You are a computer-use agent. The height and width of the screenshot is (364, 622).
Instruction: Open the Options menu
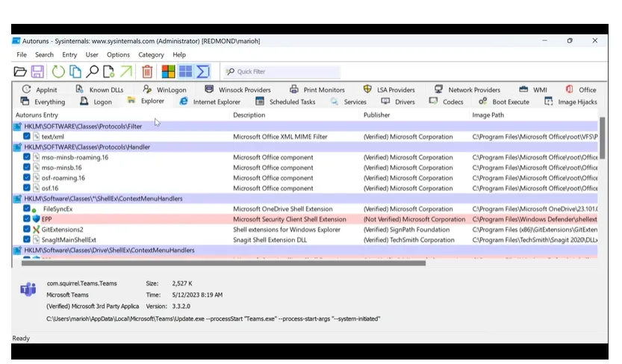118,54
